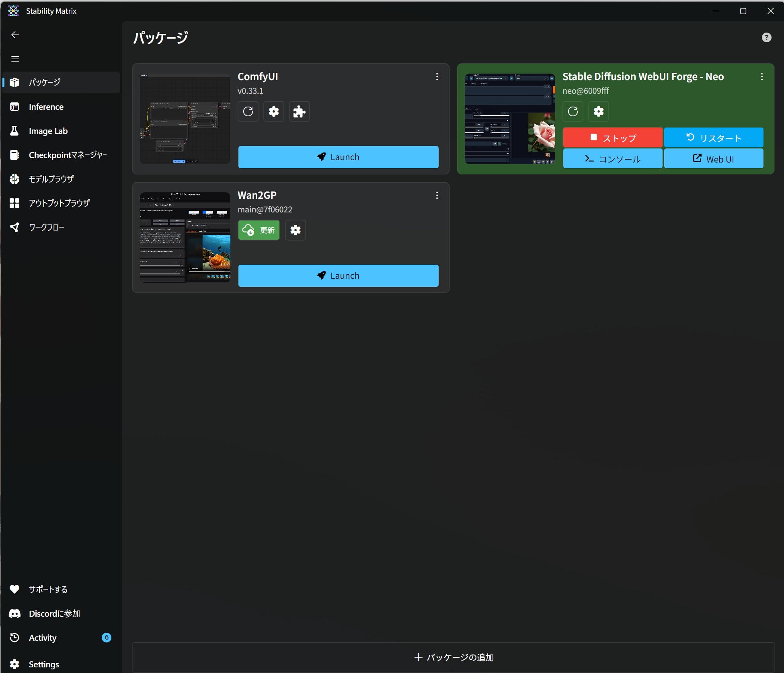
Task: Open ComfyUI three-dot menu
Action: pos(437,77)
